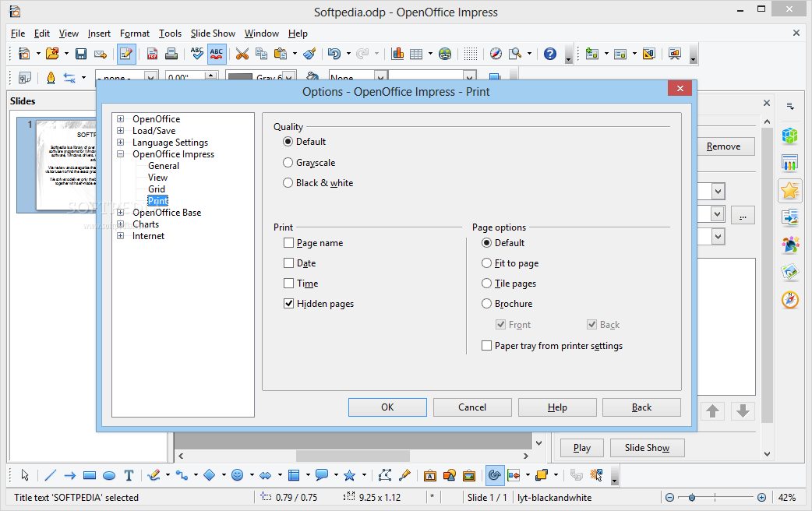Image resolution: width=812 pixels, height=511 pixels.
Task: Open the Stars shapes tool
Action: (350, 475)
